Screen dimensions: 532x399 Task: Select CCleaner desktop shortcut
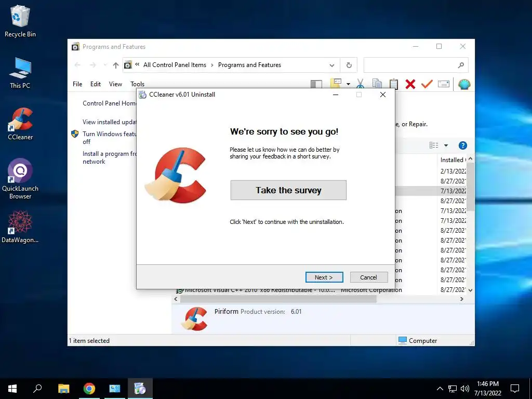tap(20, 124)
